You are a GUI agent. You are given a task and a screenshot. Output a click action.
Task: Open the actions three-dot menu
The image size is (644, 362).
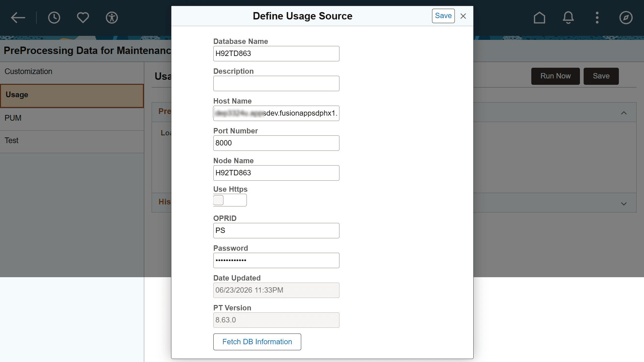coord(597,17)
